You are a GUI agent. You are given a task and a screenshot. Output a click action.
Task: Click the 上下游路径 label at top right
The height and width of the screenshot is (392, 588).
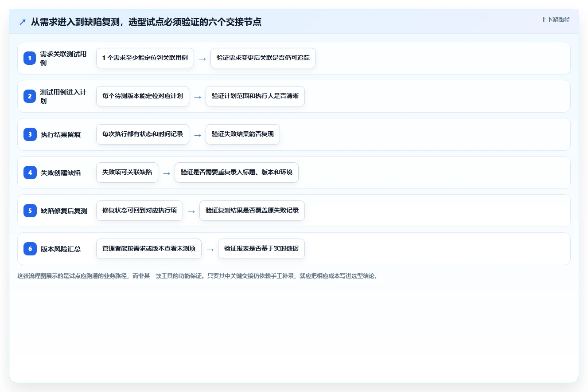pos(555,20)
